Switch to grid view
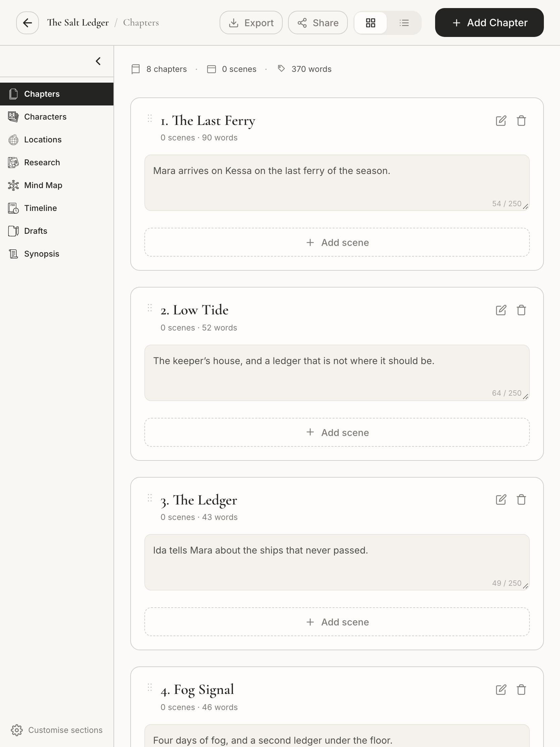The width and height of the screenshot is (560, 747). [x=371, y=23]
